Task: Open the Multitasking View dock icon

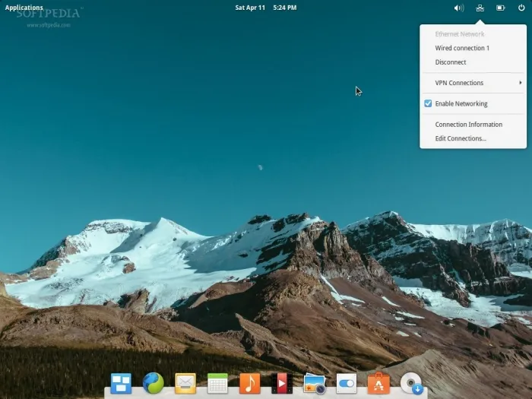Action: pos(121,383)
